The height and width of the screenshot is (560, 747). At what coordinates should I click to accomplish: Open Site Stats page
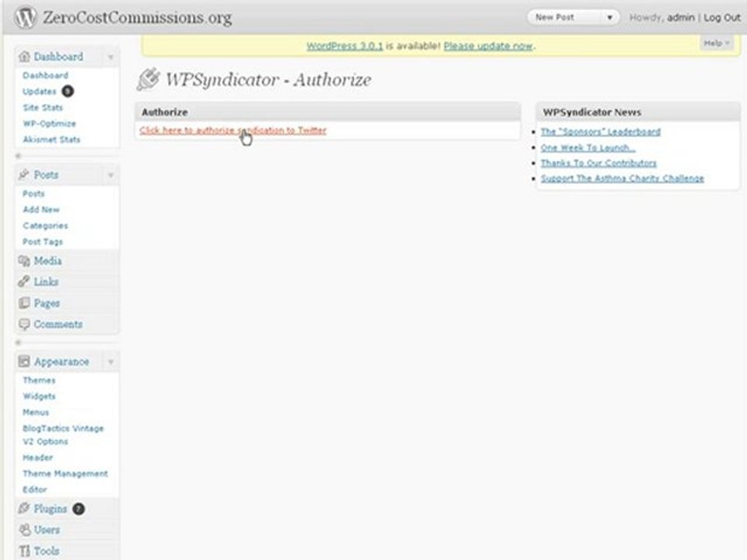[43, 107]
